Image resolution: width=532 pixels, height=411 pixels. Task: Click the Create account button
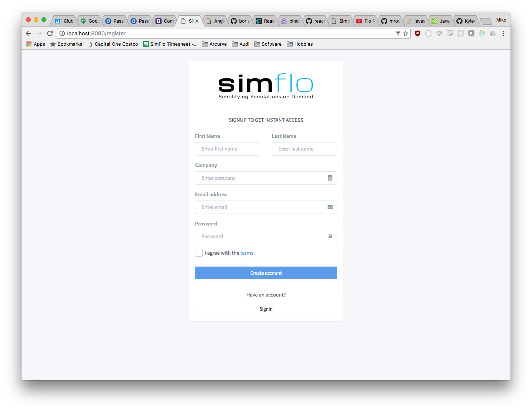point(266,273)
